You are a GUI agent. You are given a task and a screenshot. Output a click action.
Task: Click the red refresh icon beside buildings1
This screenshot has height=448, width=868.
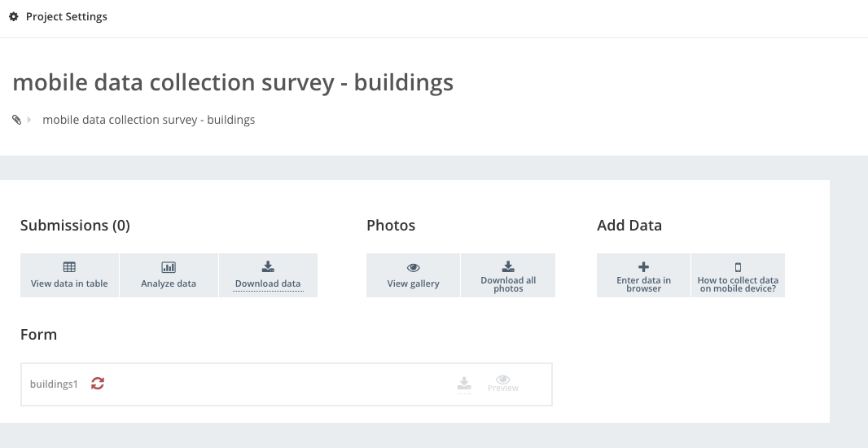(x=98, y=383)
